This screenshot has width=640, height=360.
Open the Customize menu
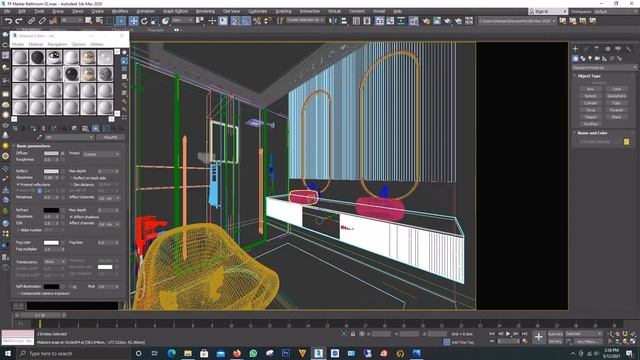[257, 11]
